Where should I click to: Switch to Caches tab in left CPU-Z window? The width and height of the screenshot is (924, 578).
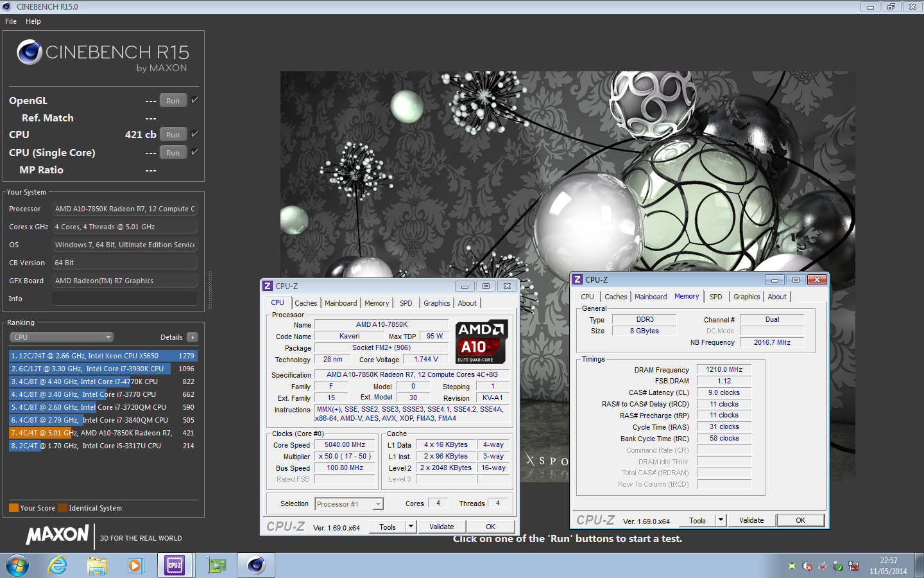306,303
